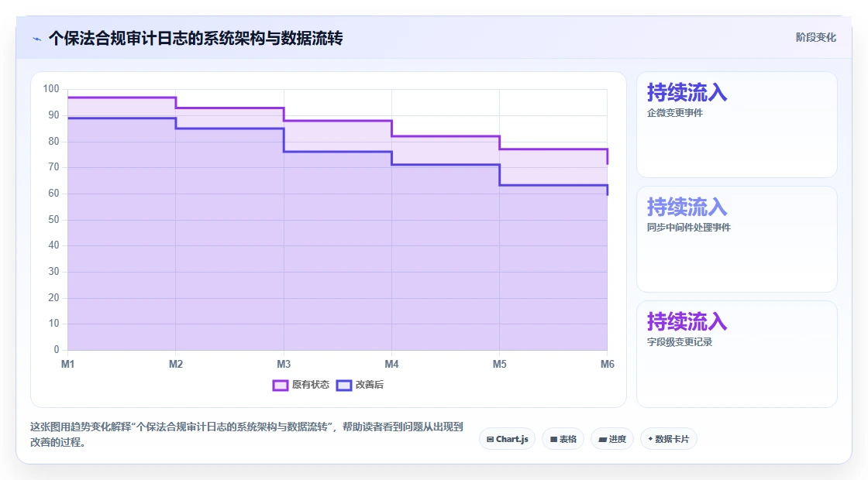
Task: Toggle the 原有状态 legend swatch
Action: (x=280, y=385)
